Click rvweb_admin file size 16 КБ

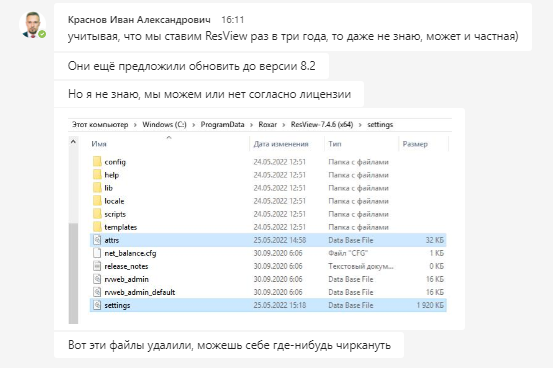click(x=435, y=279)
